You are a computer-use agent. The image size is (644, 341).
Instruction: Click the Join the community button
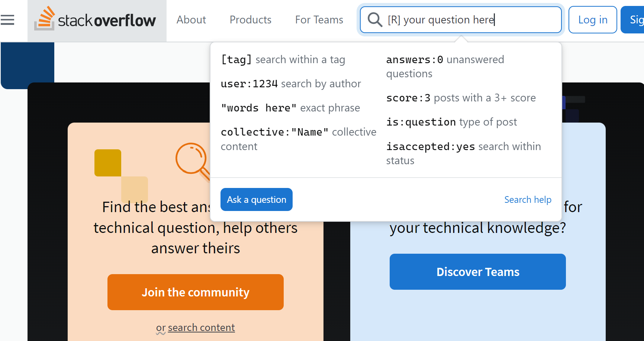tap(196, 292)
